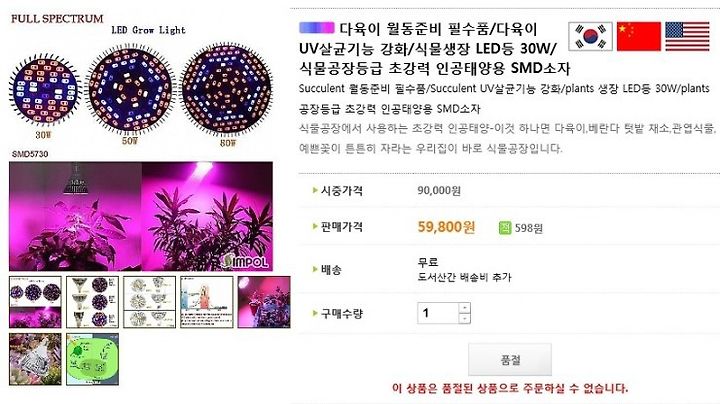Click the South Korean flag icon
This screenshot has width=720, height=404.
pos(590,36)
